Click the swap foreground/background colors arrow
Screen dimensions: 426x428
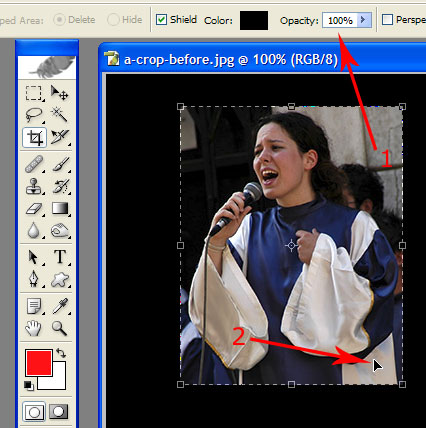61,353
